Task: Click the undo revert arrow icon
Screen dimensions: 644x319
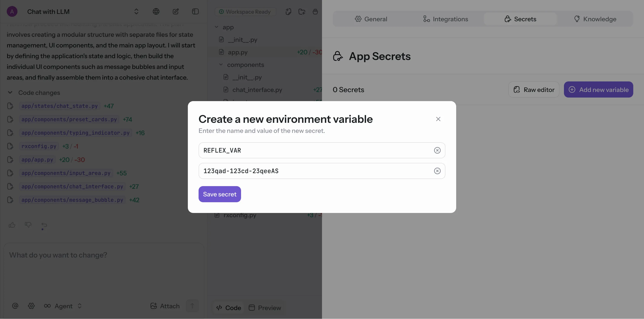Action: 44,225
